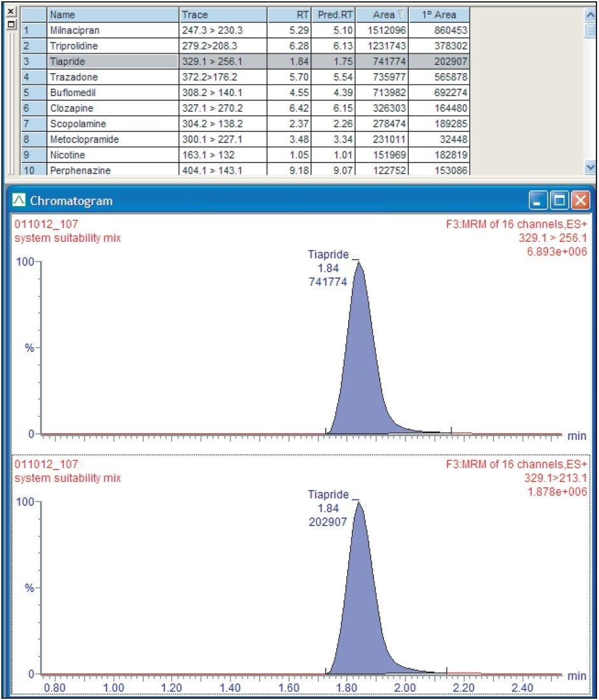Select the Trazadone row
The height and width of the screenshot is (700, 599).
pos(246,77)
